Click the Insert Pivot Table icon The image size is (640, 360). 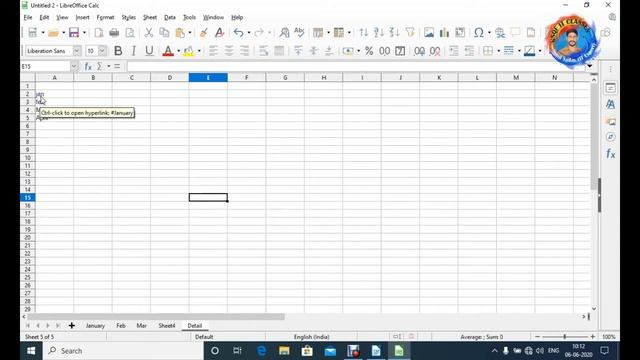tap(460, 33)
